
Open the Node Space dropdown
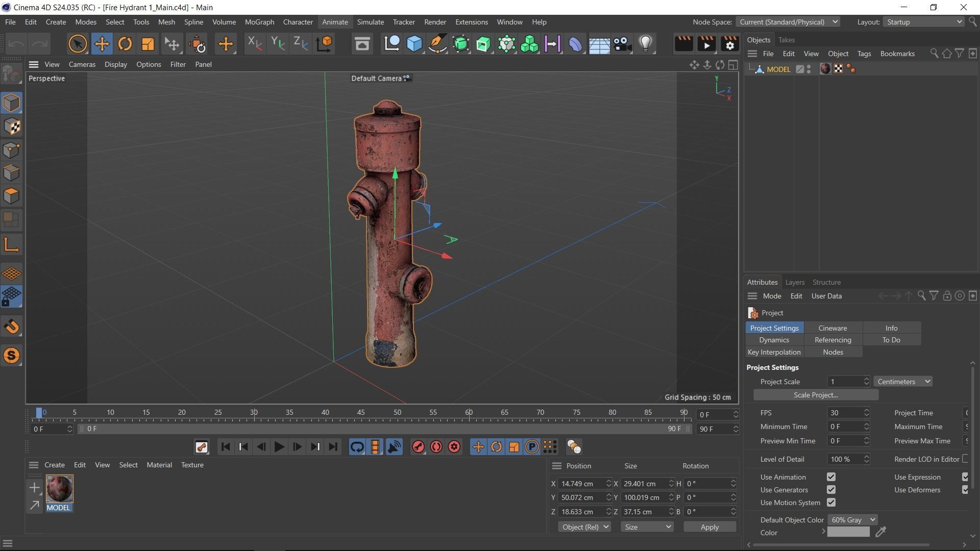tap(788, 22)
